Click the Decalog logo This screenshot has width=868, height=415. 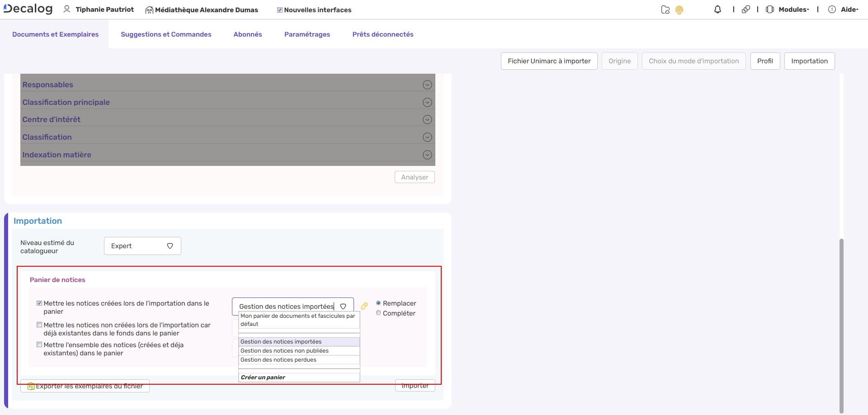point(27,8)
